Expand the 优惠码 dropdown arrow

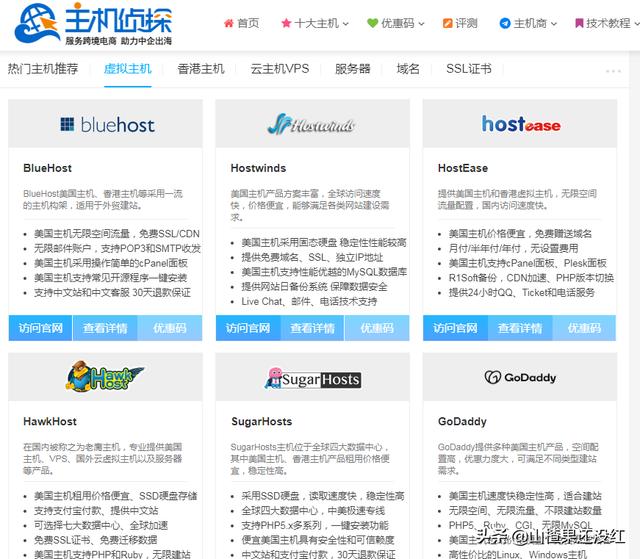pos(421,24)
